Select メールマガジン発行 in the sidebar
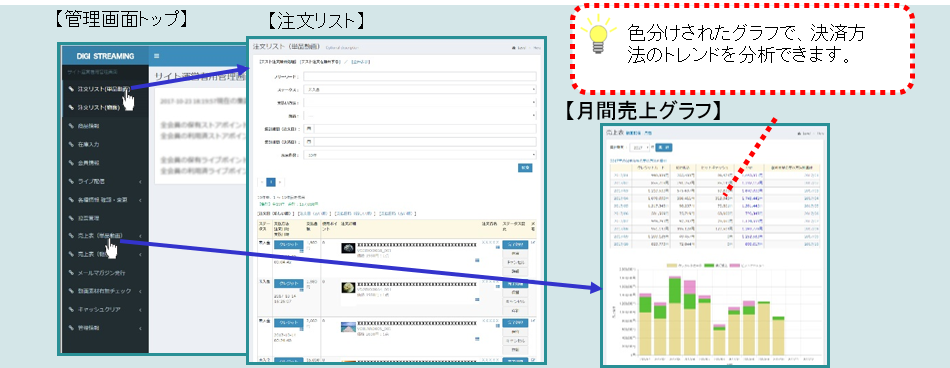 pos(101,273)
